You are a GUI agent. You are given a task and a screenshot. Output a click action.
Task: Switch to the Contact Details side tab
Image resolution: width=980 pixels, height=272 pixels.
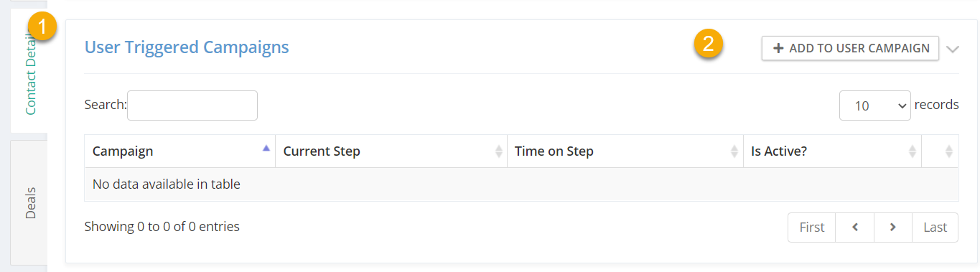tap(30, 72)
